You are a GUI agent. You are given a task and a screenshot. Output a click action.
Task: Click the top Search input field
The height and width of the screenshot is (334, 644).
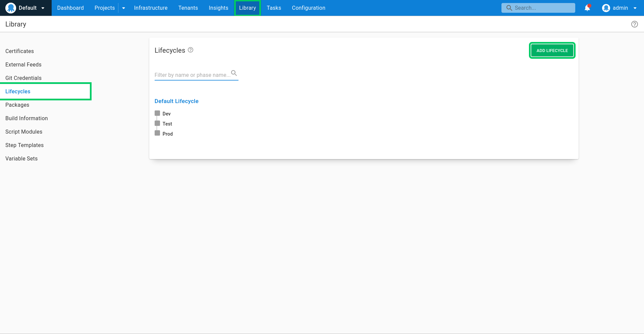point(538,8)
